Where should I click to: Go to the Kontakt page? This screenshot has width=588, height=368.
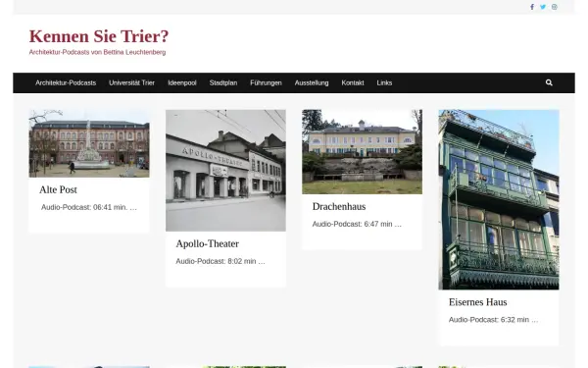353,83
